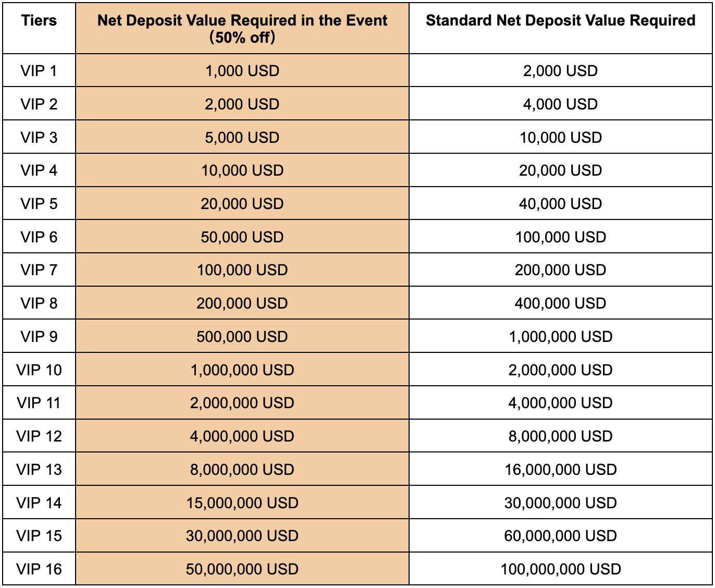Click VIP 3's 5,000 USD event value
715x588 pixels.
[x=242, y=138]
